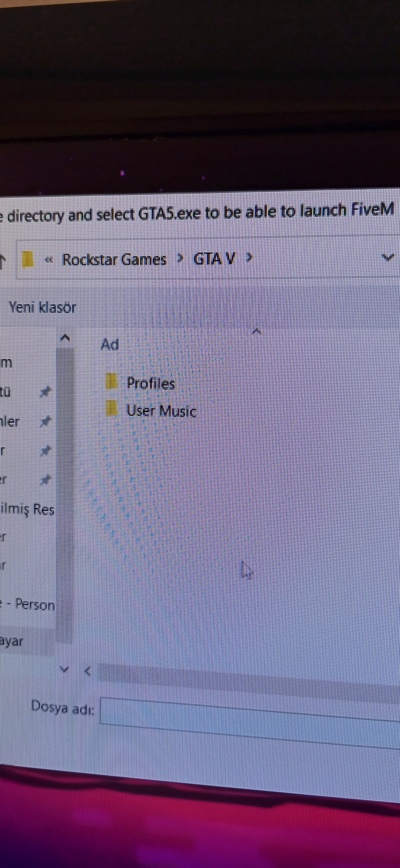
Task: Click the file list horizontal scroll-left arrow
Action: click(88, 671)
